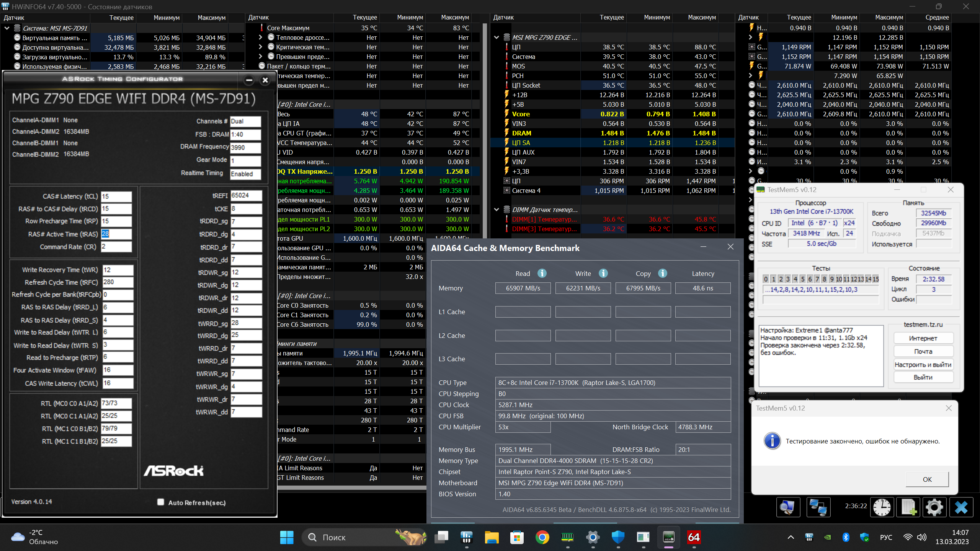Collapse the Система: MSI MS-7D91 group
Image resolution: width=980 pixels, height=551 pixels.
[7, 28]
